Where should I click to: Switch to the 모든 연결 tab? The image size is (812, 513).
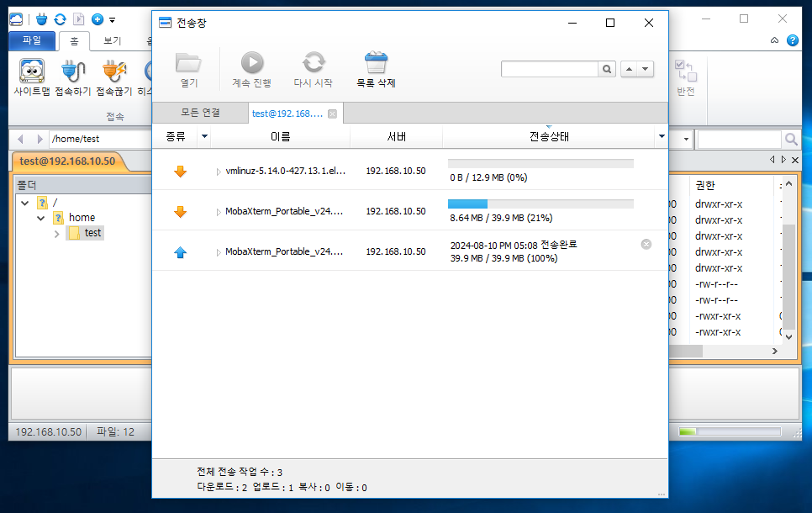tap(200, 113)
